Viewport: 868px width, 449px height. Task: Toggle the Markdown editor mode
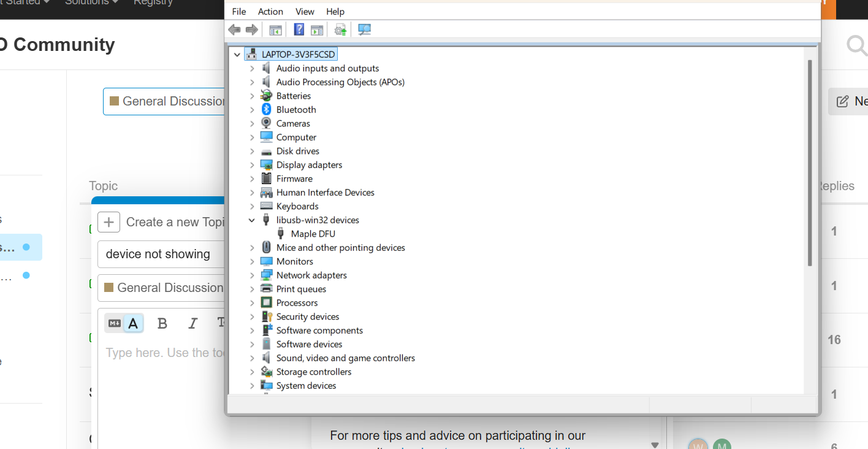pyautogui.click(x=115, y=323)
